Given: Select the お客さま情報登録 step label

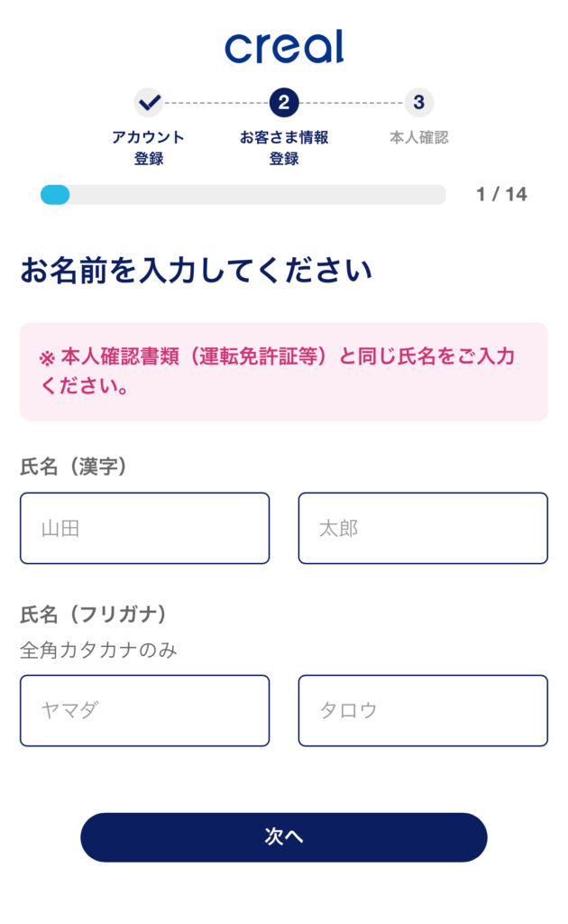Looking at the screenshot, I should (x=284, y=148).
